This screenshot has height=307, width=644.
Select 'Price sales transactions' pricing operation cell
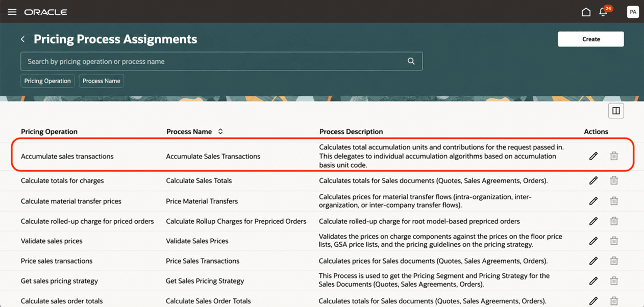(57, 261)
